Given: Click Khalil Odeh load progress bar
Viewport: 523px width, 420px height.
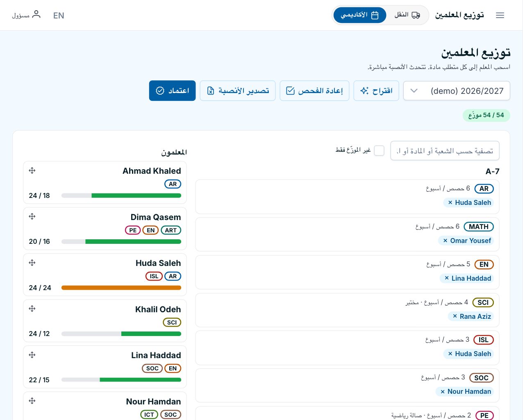Looking at the screenshot, I should point(121,334).
